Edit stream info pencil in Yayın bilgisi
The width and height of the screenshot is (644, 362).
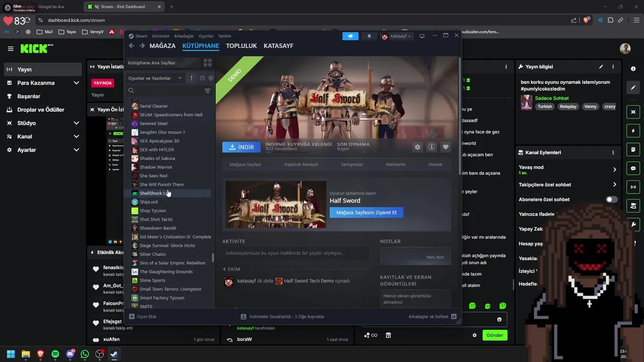(601, 66)
